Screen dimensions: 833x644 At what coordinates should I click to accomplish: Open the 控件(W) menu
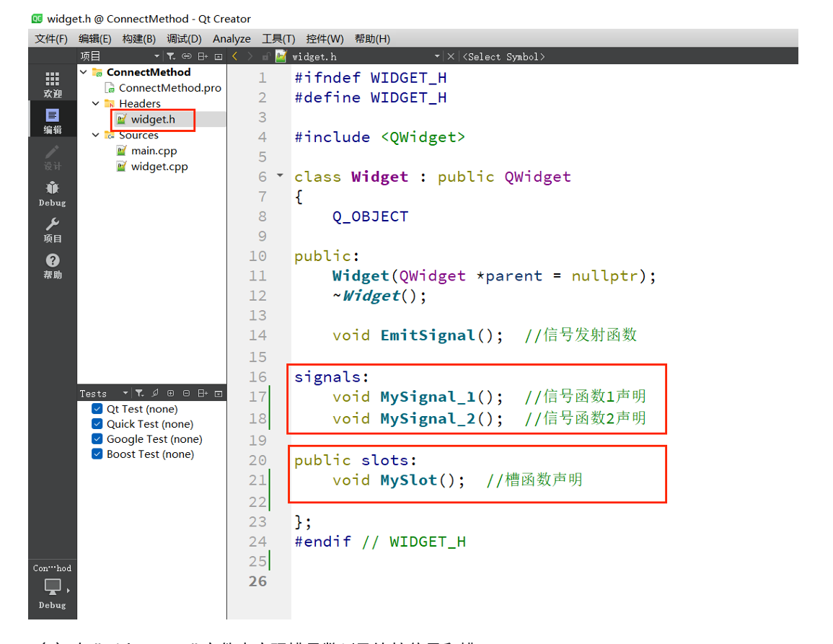(x=325, y=39)
